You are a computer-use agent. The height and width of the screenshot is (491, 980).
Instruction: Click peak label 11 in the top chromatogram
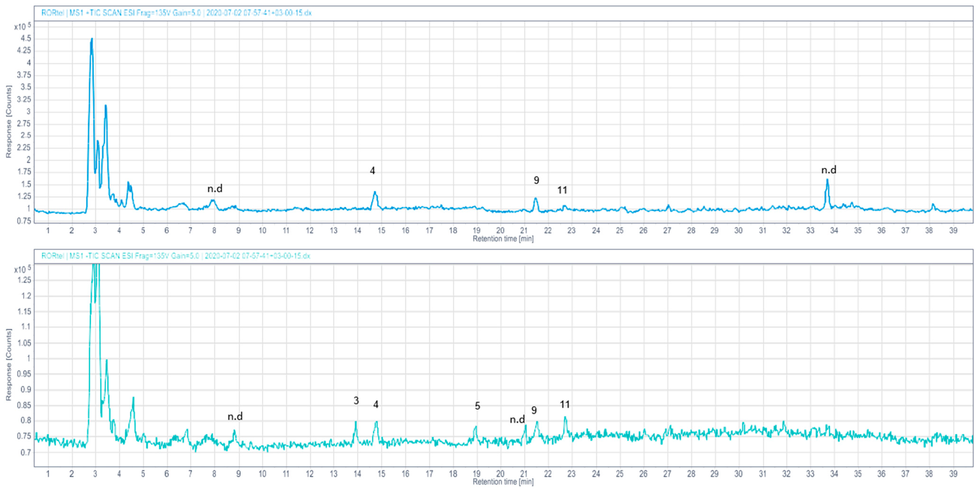coord(562,190)
